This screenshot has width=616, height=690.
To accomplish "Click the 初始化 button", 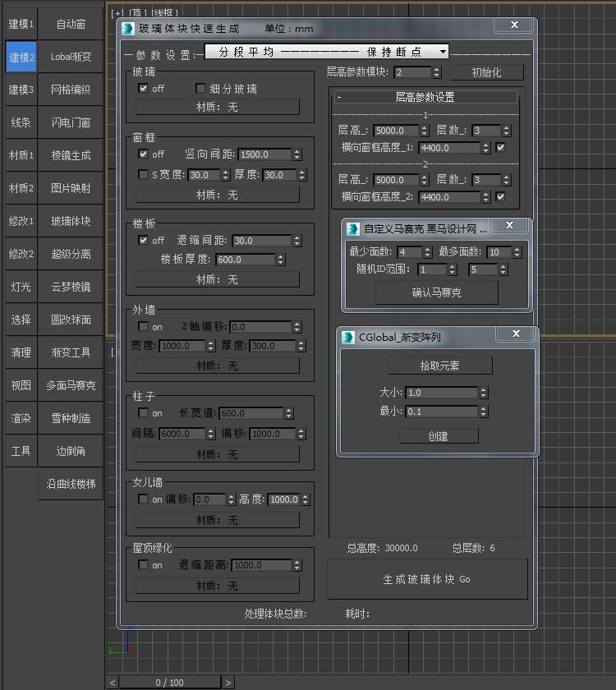I will tap(486, 72).
